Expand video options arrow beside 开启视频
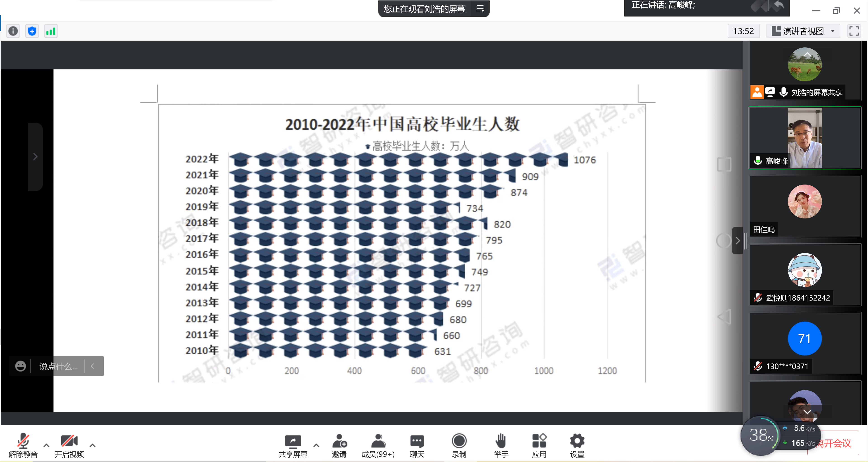868x462 pixels. click(x=93, y=445)
